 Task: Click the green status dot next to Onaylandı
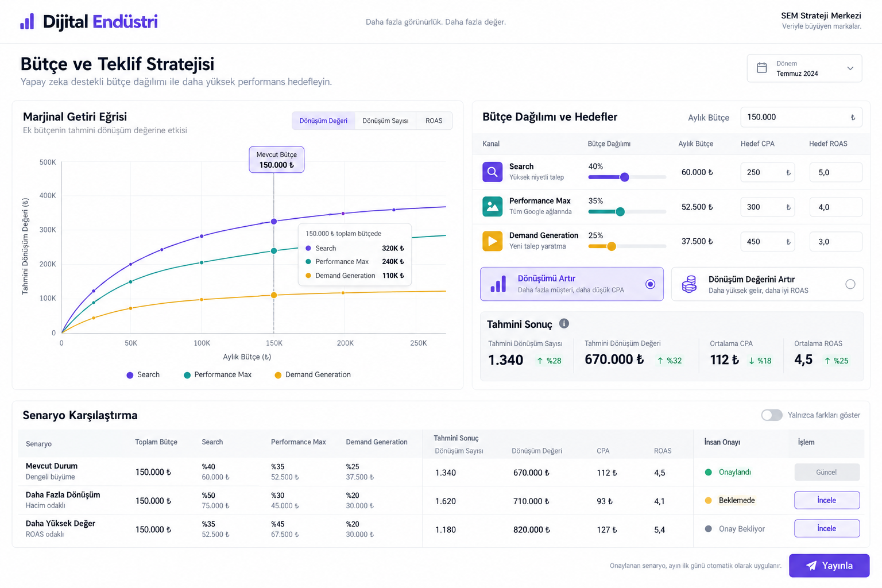pyautogui.click(x=709, y=472)
